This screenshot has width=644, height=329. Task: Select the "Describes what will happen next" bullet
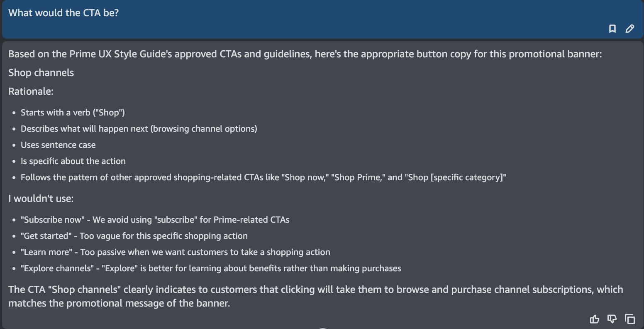click(139, 129)
